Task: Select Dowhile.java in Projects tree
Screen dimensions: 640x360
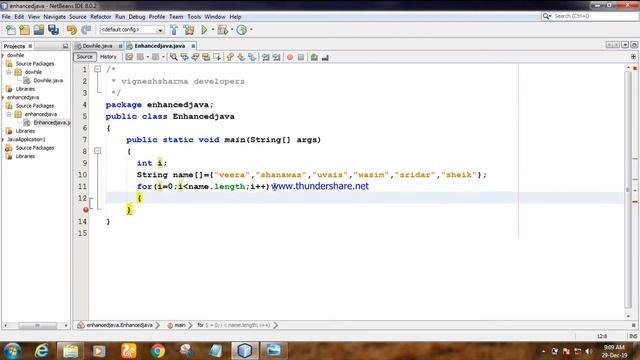Action: coord(48,80)
